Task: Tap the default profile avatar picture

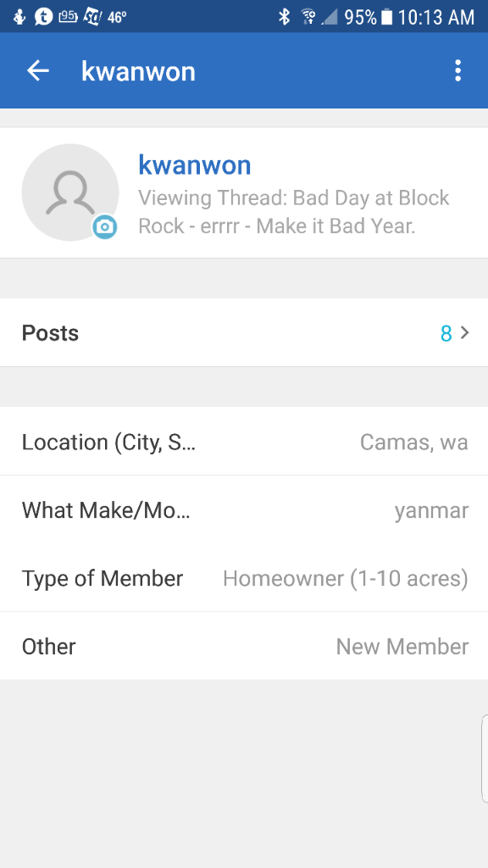Action: coord(70,192)
